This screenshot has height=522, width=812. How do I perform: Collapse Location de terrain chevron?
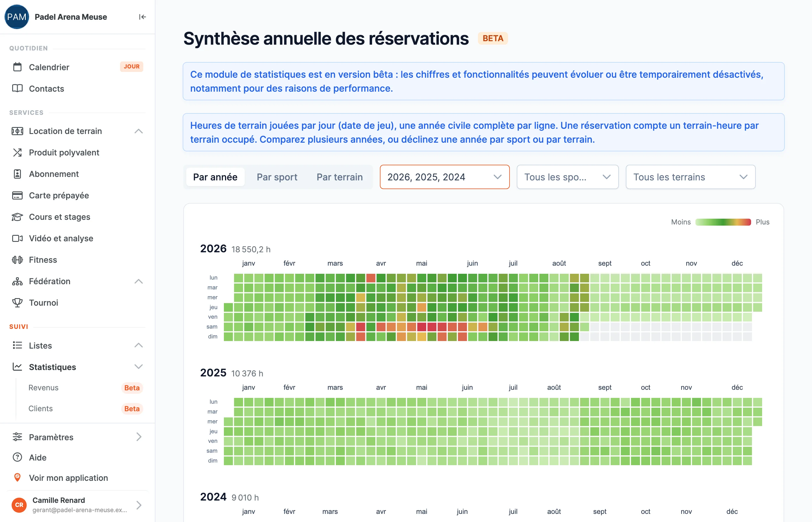(139, 131)
